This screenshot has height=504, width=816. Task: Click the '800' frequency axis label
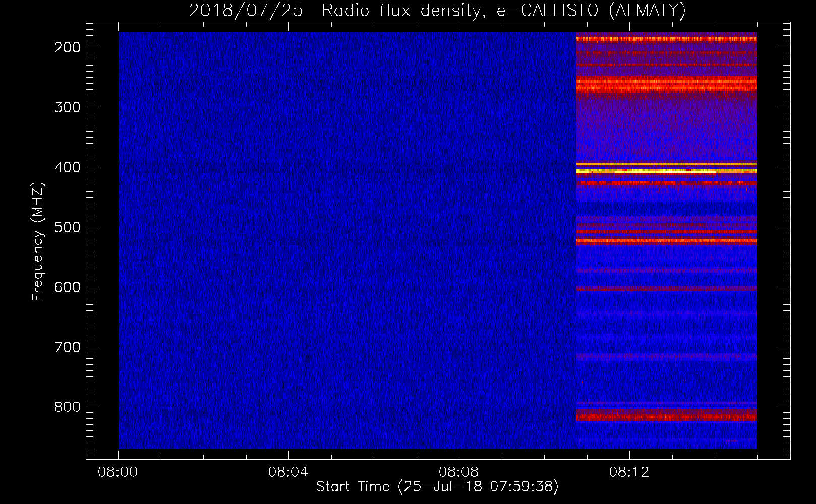68,407
